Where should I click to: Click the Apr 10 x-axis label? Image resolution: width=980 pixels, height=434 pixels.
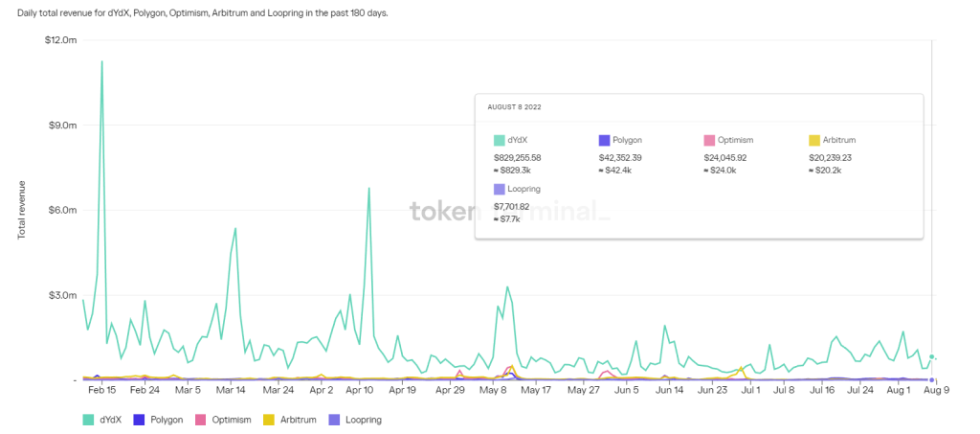pyautogui.click(x=359, y=390)
